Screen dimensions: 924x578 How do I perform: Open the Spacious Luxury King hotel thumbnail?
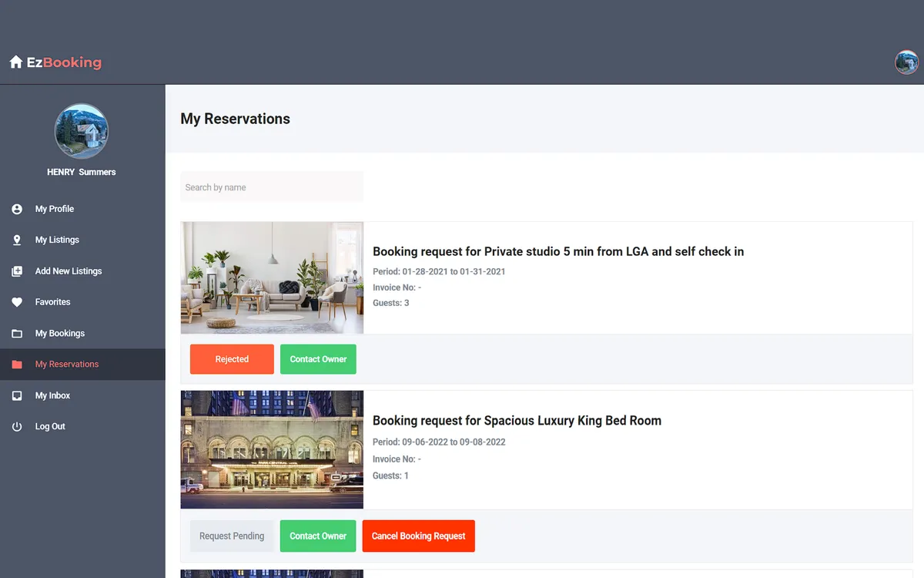pyautogui.click(x=272, y=450)
